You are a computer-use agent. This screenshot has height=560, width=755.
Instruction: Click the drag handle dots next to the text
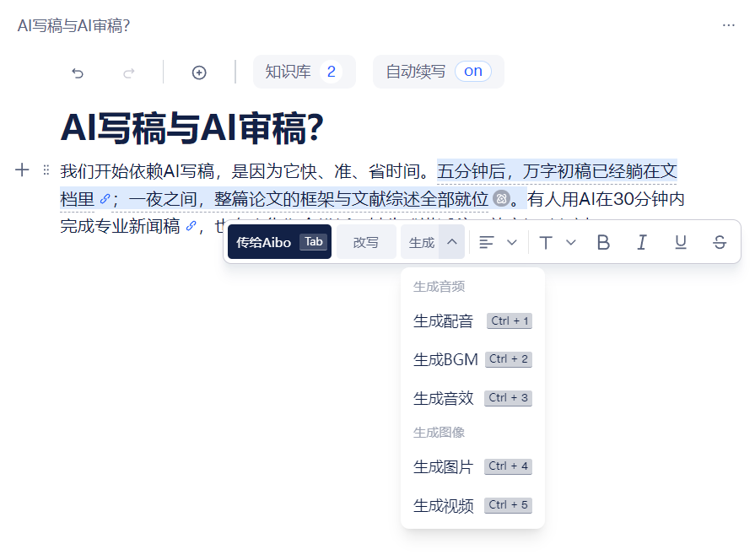tap(45, 170)
